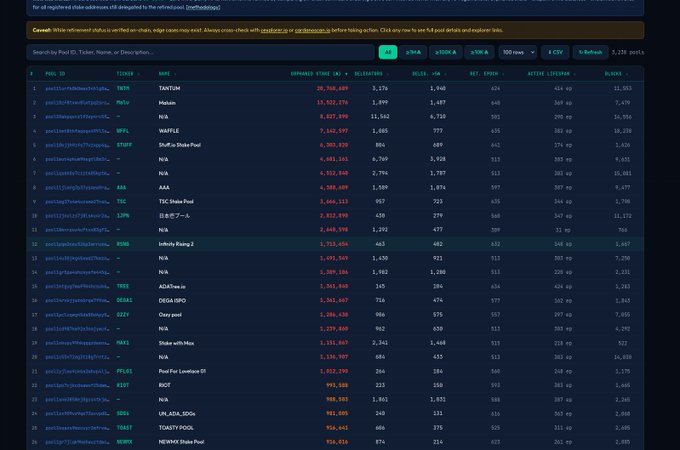Sort by Name column header

point(167,74)
